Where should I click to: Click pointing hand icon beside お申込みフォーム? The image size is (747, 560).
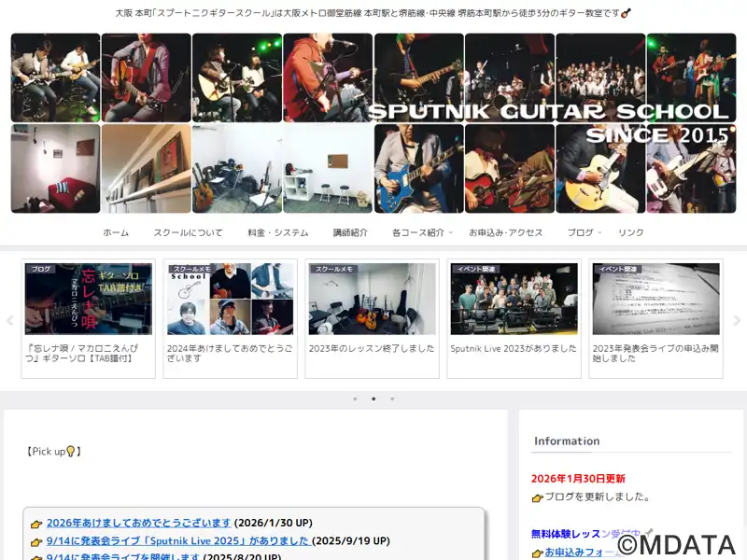538,553
